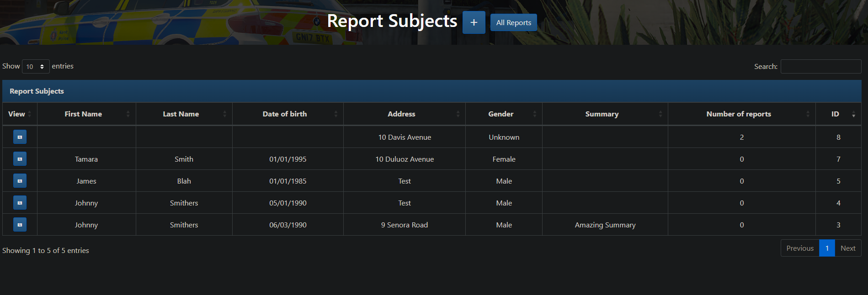The height and width of the screenshot is (295, 868).
Task: Open view icon for Tamara Smith
Action: [x=20, y=159]
